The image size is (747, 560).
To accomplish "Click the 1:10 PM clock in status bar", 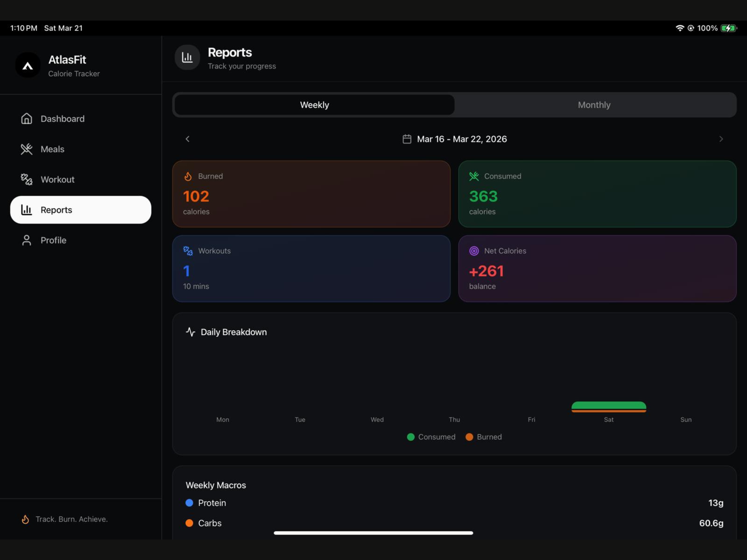I will (24, 28).
